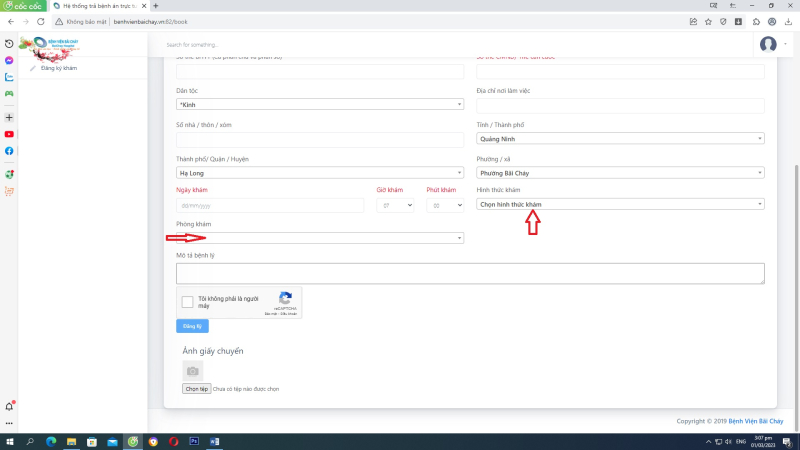The image size is (800, 450).
Task: Click the "Mô tả bệnh lý" text area
Action: pos(470,273)
